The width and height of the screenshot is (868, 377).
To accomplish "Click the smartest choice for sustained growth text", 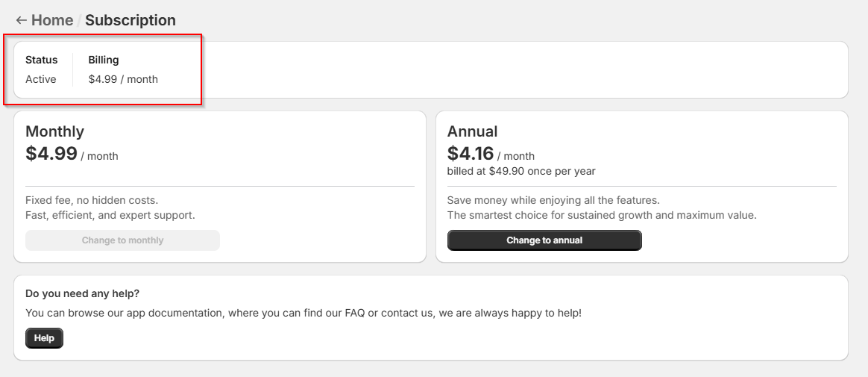I will pyautogui.click(x=602, y=215).
